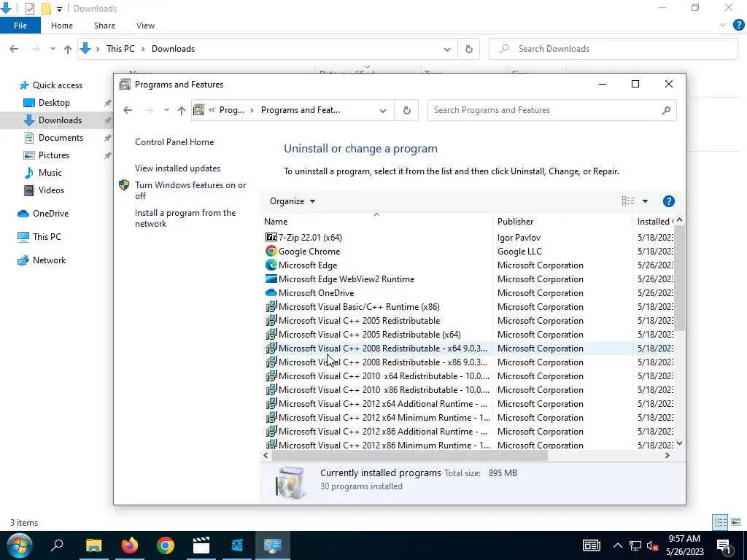Focus the Search Downloads field

coord(613,49)
